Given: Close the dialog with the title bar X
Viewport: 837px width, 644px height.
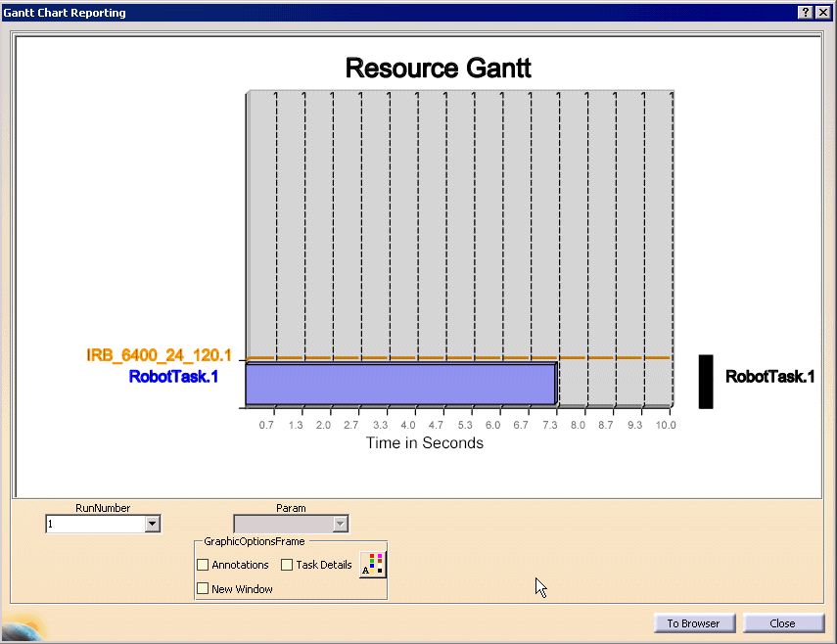Looking at the screenshot, I should pos(823,12).
